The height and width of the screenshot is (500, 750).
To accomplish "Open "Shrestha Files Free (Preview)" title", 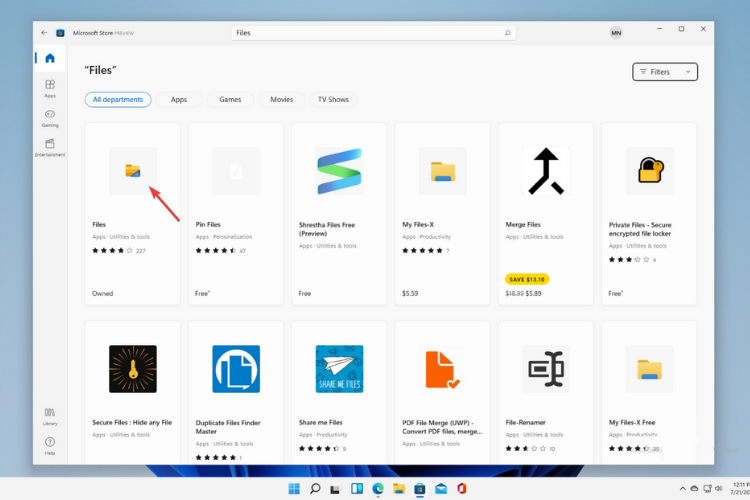I will pos(327,229).
